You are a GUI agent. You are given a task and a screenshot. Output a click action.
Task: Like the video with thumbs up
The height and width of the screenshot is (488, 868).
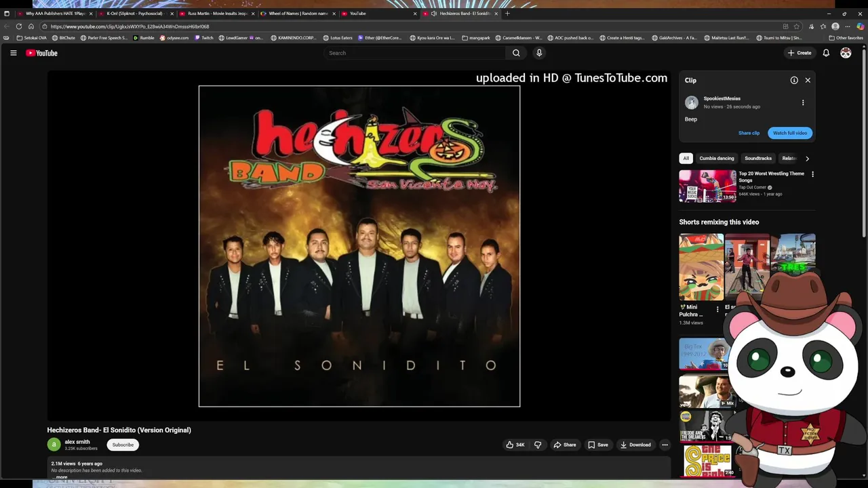[x=515, y=445]
